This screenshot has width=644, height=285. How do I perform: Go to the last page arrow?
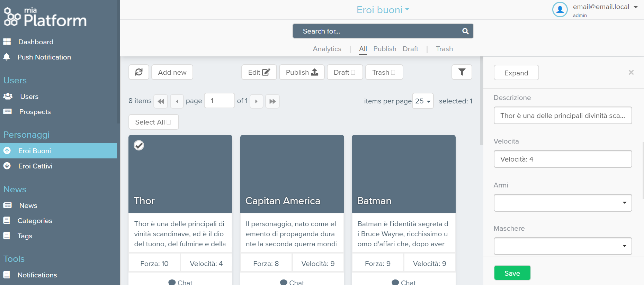point(272,101)
